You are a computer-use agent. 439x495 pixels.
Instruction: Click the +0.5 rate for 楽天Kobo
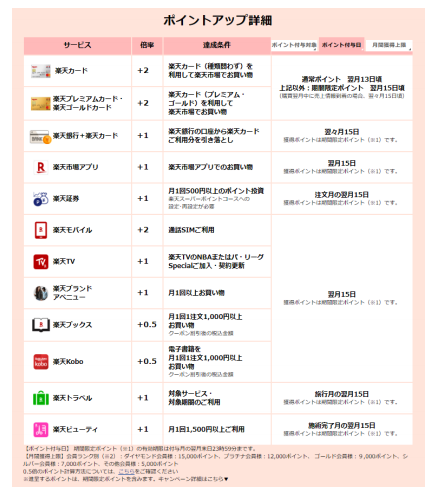pyautogui.click(x=147, y=361)
